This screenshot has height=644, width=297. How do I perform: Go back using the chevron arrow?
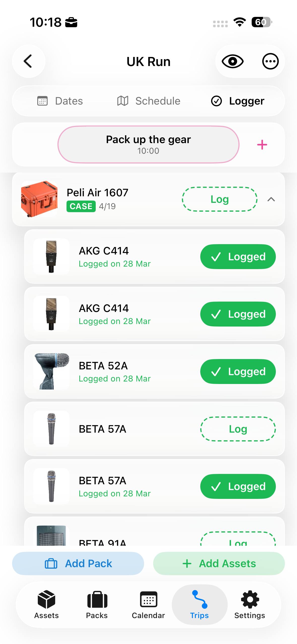28,61
